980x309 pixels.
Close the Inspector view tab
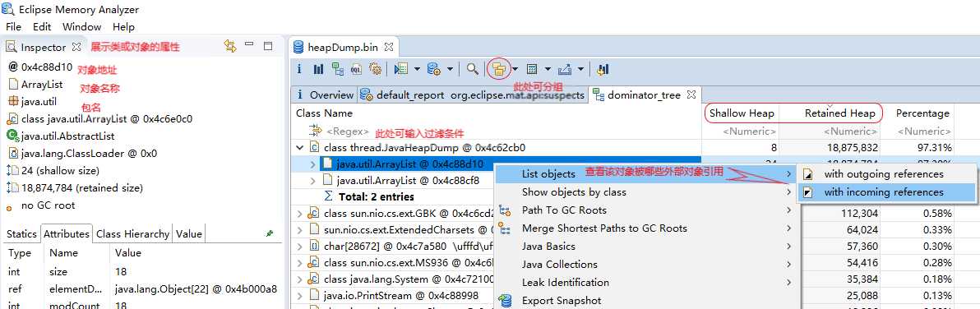coord(76,47)
